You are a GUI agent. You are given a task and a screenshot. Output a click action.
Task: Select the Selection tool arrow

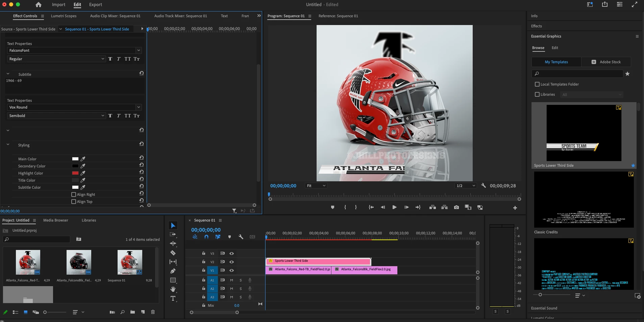coord(173,226)
